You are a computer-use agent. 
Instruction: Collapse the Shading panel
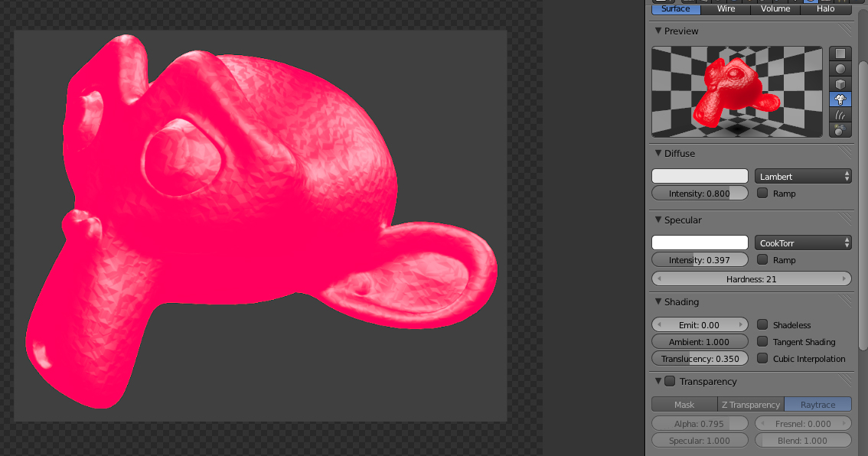pyautogui.click(x=658, y=301)
